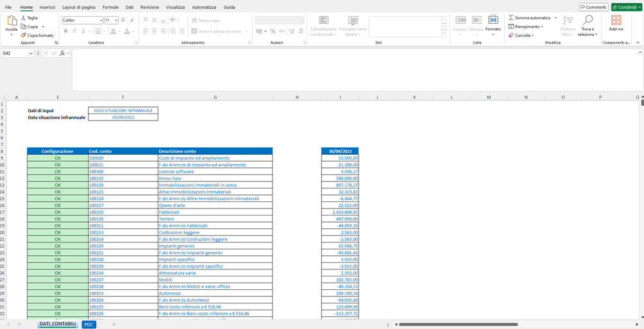Click the formula bar input field
644x329 pixels.
coord(355,70)
